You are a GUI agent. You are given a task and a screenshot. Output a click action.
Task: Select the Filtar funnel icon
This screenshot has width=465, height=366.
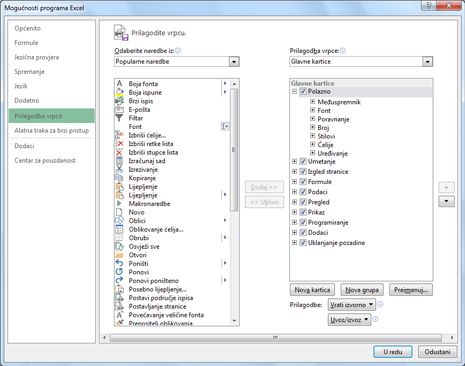click(x=119, y=118)
